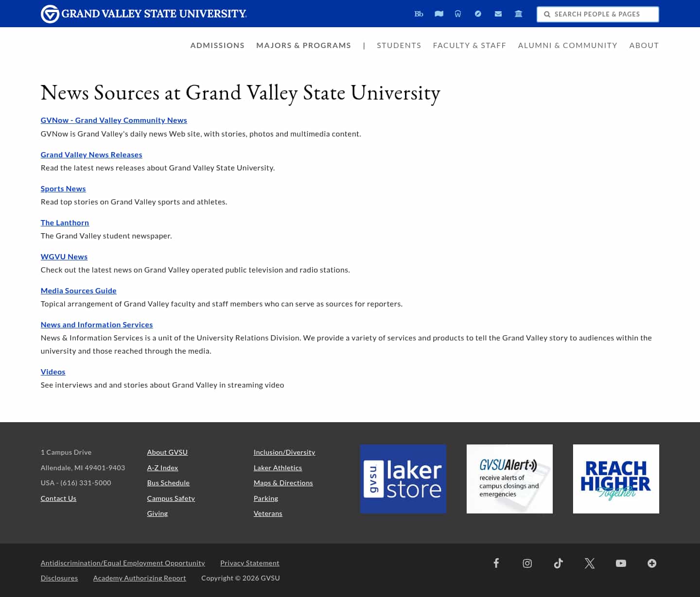The width and height of the screenshot is (700, 597).
Task: Open the Media Sources Guide link
Action: pyautogui.click(x=79, y=290)
